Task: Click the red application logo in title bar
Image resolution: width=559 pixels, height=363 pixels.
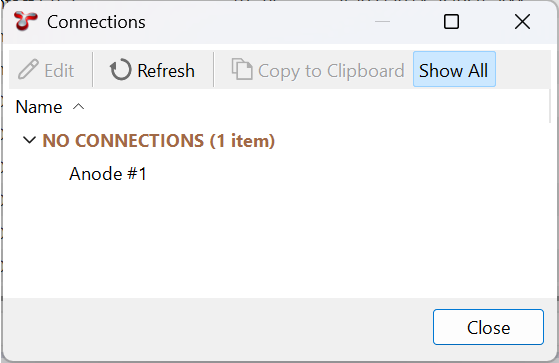Action: 26,21
